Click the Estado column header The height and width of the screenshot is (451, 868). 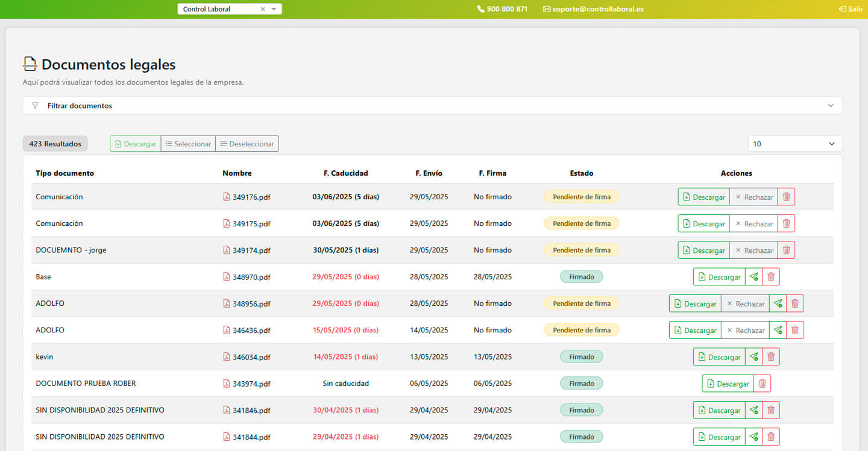click(x=582, y=173)
